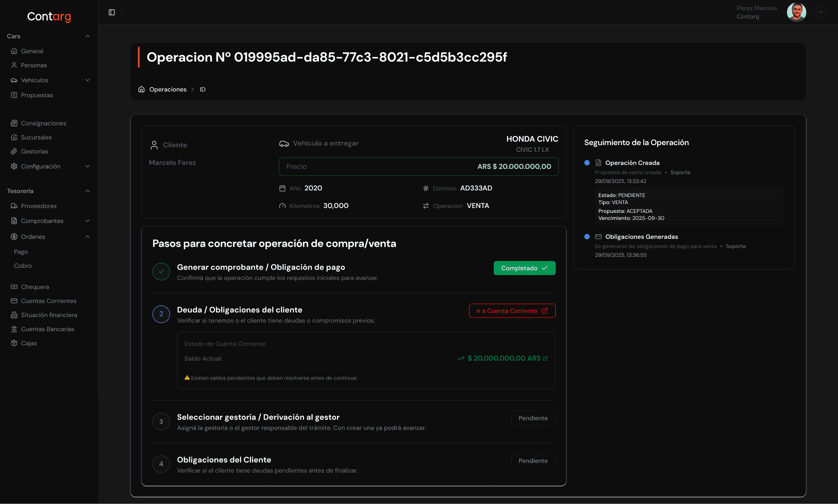The height and width of the screenshot is (504, 838).
Task: Collapse the Ordenes section
Action: [x=88, y=237]
